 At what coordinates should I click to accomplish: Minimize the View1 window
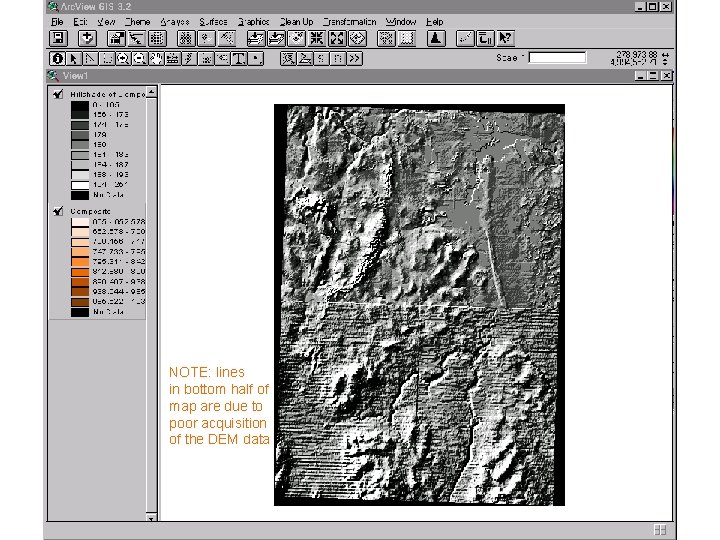640,76
